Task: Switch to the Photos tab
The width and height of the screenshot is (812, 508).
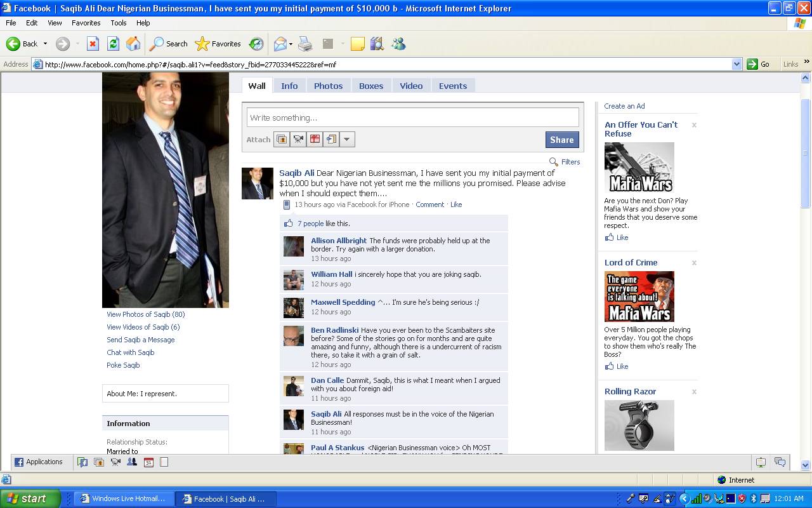Action: click(x=328, y=86)
